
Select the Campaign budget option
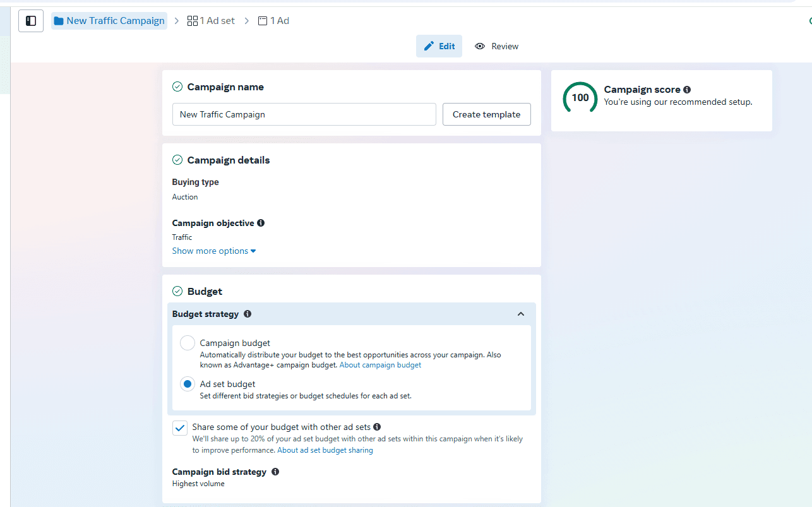click(188, 342)
